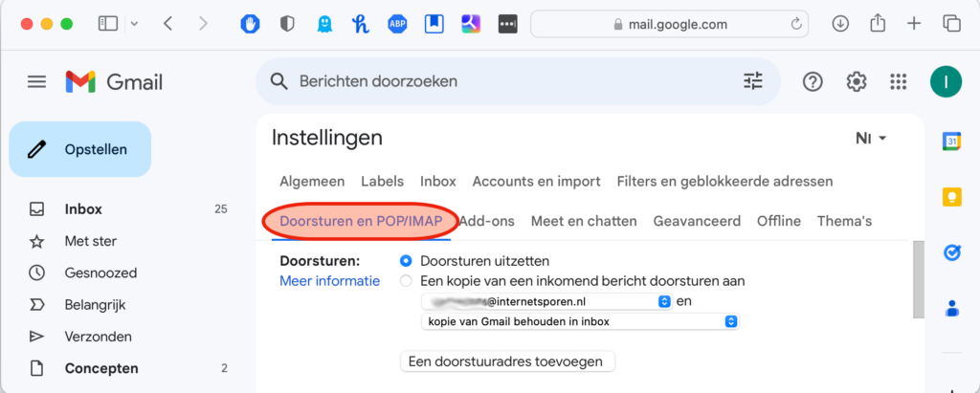Open the Google apps grid

click(x=898, y=82)
